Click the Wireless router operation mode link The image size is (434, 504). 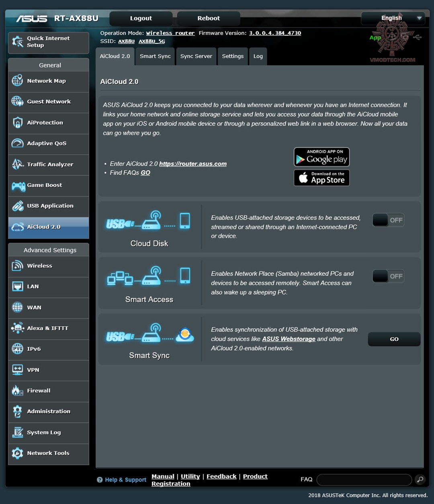tap(170, 33)
